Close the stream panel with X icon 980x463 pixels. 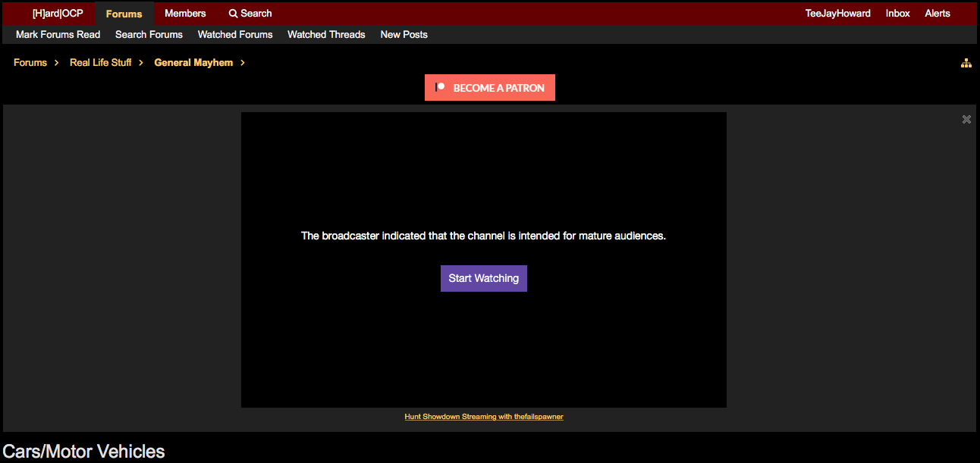[966, 119]
